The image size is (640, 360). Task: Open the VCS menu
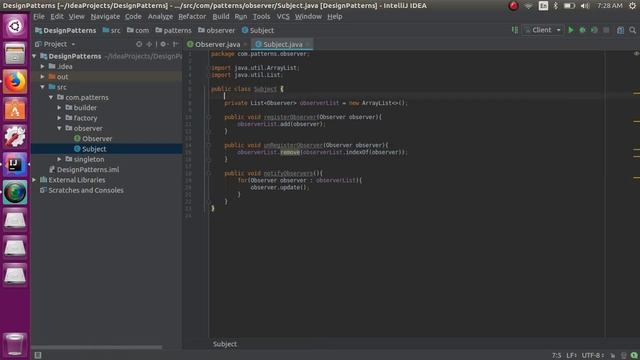click(x=283, y=17)
